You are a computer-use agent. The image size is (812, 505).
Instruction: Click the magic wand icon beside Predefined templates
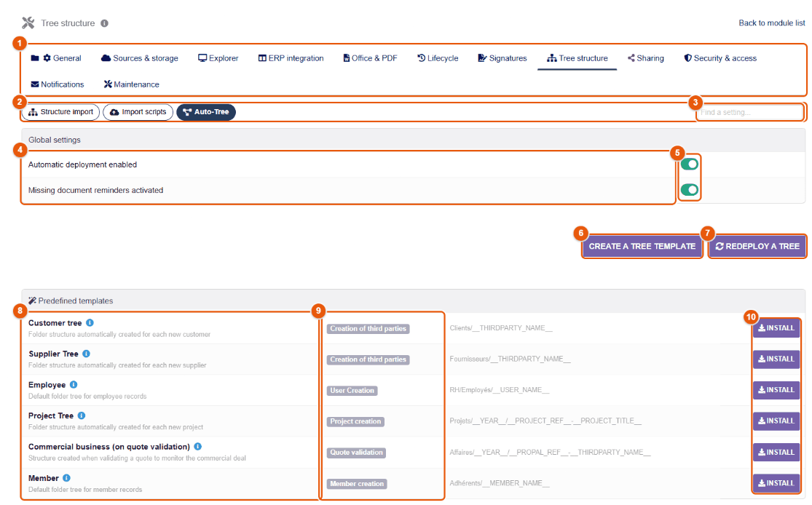coord(32,301)
